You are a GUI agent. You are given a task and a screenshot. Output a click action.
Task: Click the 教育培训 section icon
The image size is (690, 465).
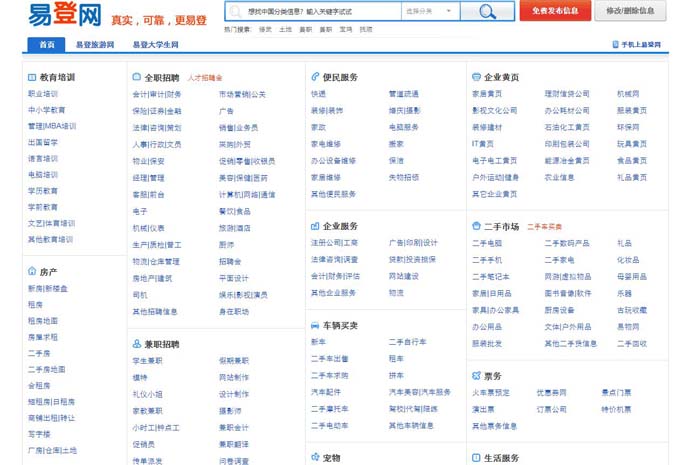coord(32,77)
